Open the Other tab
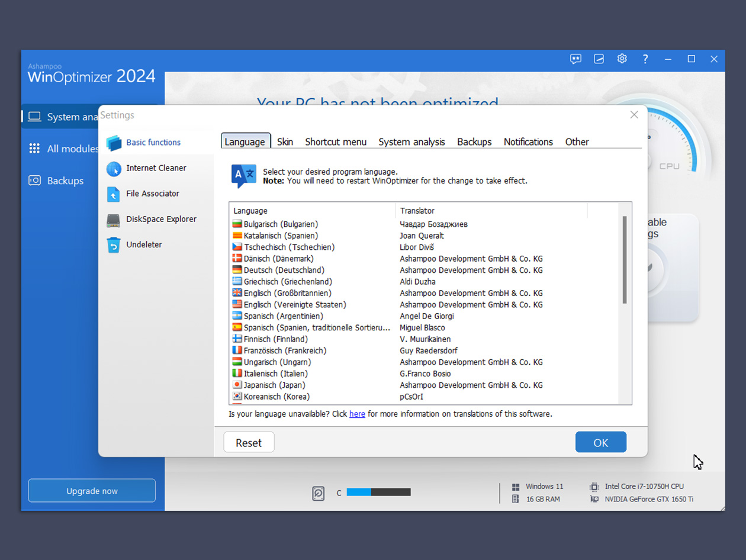This screenshot has width=746, height=560. click(x=577, y=141)
